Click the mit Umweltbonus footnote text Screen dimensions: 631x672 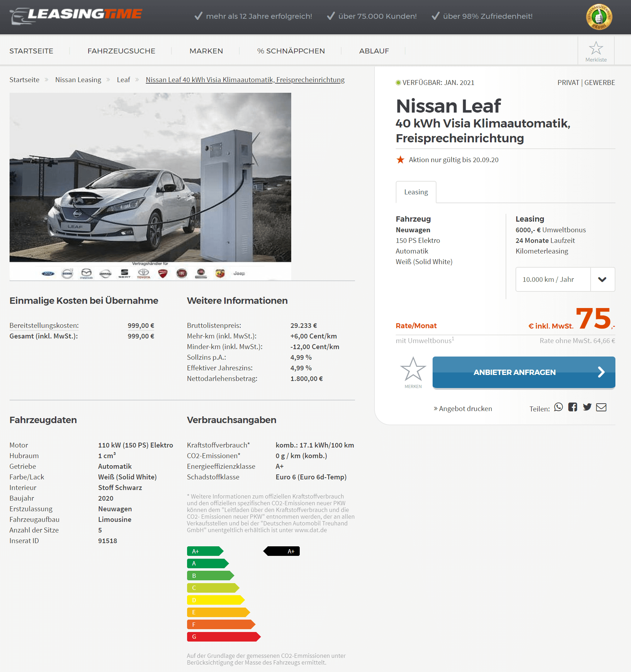pyautogui.click(x=424, y=340)
